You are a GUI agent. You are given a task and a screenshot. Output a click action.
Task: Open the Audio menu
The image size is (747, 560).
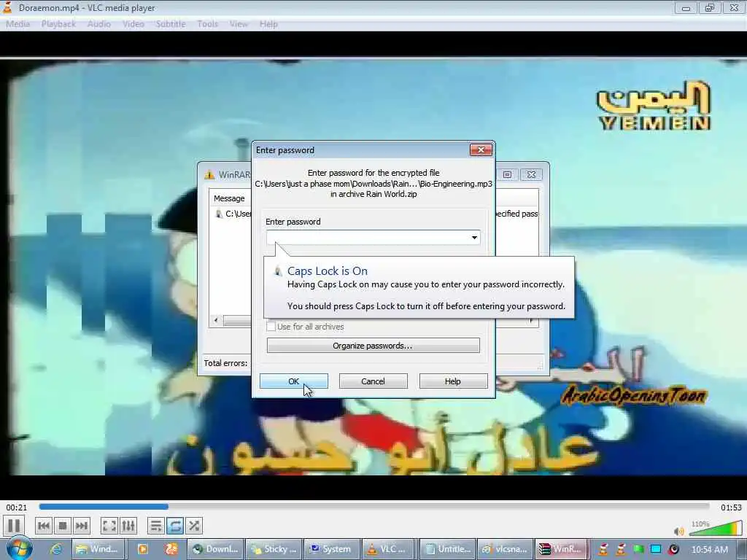coord(99,24)
